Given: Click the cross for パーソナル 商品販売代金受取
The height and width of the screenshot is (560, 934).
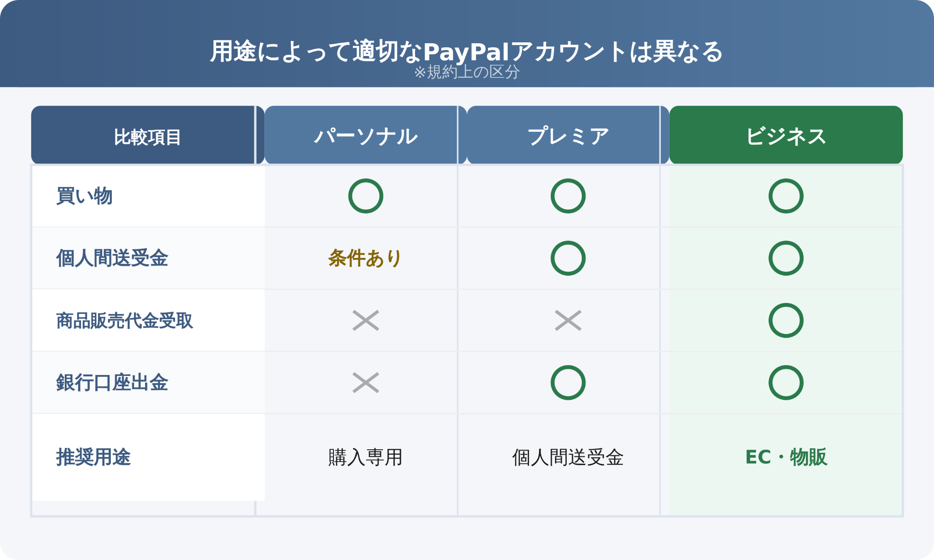Looking at the screenshot, I should click(x=366, y=320).
